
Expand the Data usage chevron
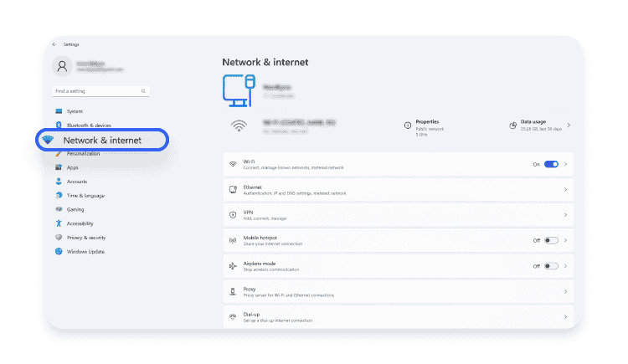(569, 126)
